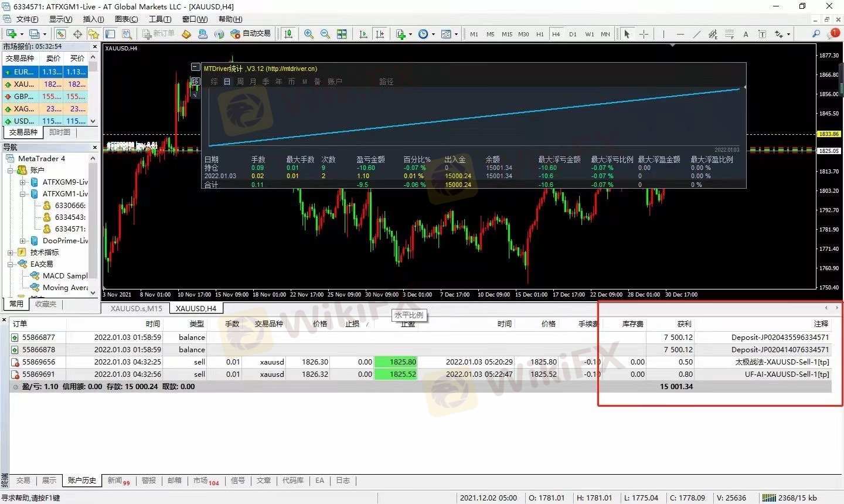This screenshot has width=844, height=504.
Task: Select the trendline drawing tool
Action: click(x=696, y=34)
